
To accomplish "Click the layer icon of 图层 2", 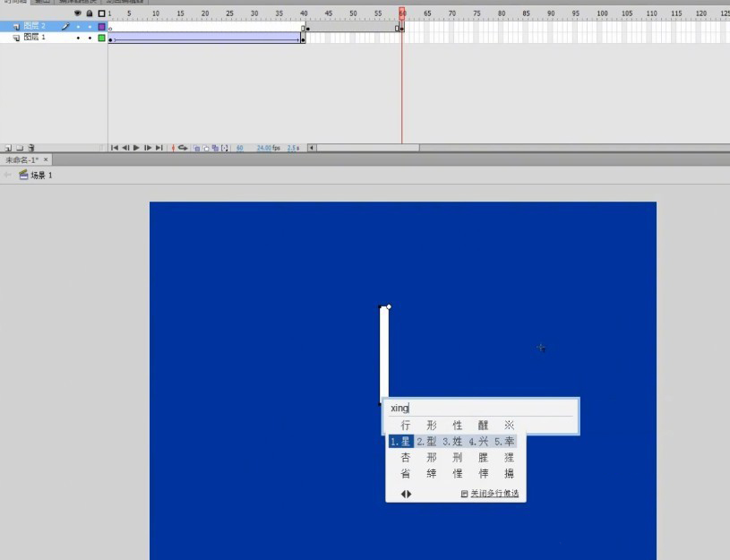I will point(16,27).
